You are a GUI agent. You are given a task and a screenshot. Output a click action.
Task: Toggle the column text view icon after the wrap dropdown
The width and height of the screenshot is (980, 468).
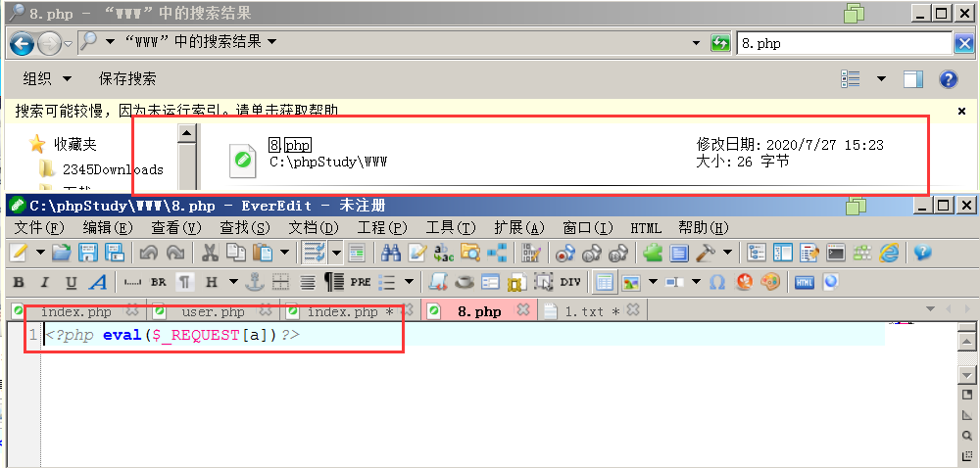pyautogui.click(x=357, y=252)
